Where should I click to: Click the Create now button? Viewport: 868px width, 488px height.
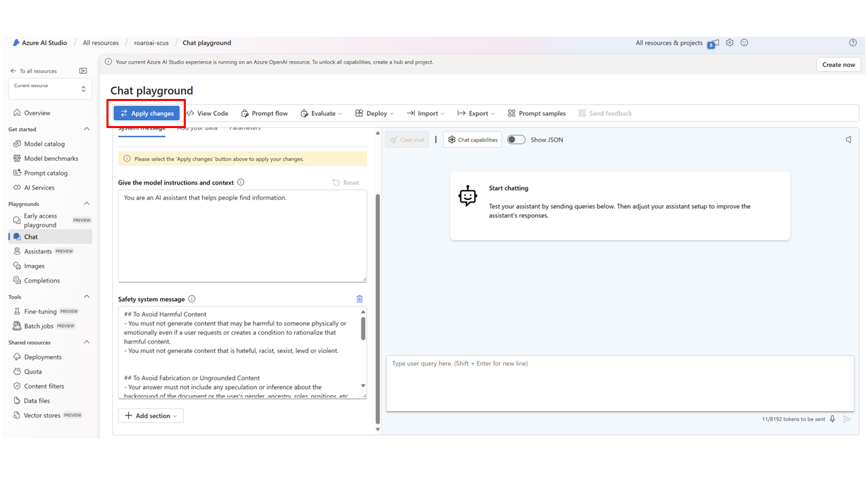(839, 64)
